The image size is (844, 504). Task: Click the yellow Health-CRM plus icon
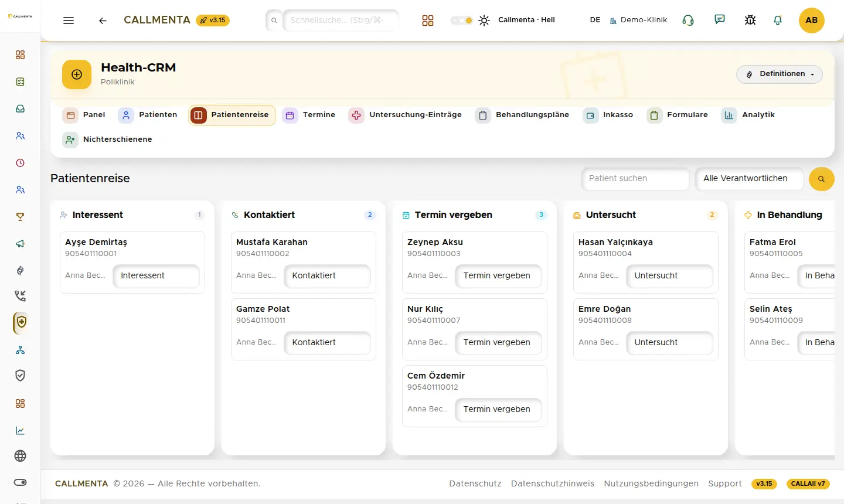(x=77, y=74)
